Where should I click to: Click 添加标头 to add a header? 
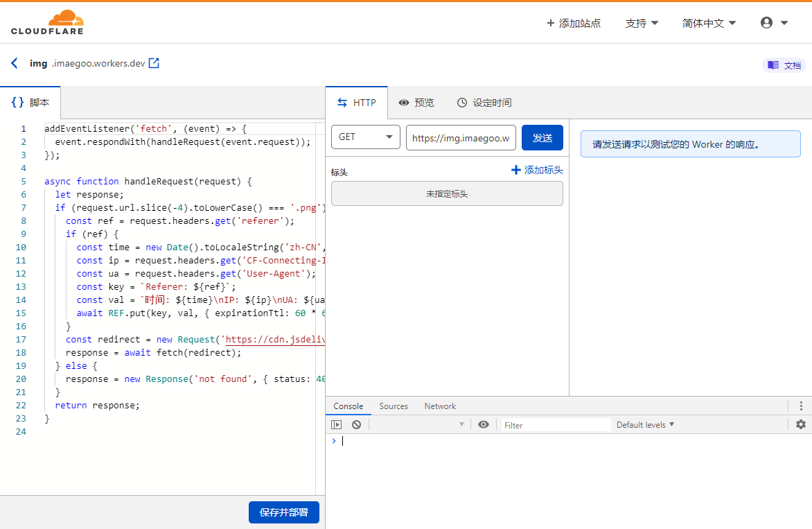point(537,170)
